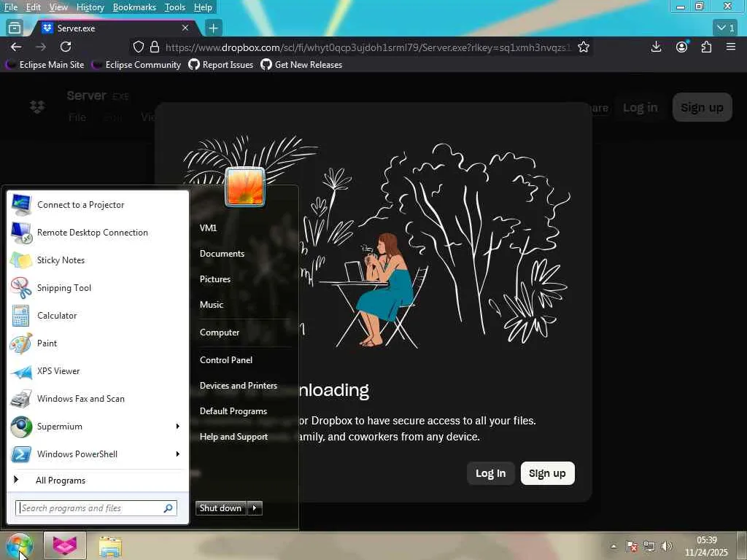Open Eclipse Community bookmark

point(136,65)
